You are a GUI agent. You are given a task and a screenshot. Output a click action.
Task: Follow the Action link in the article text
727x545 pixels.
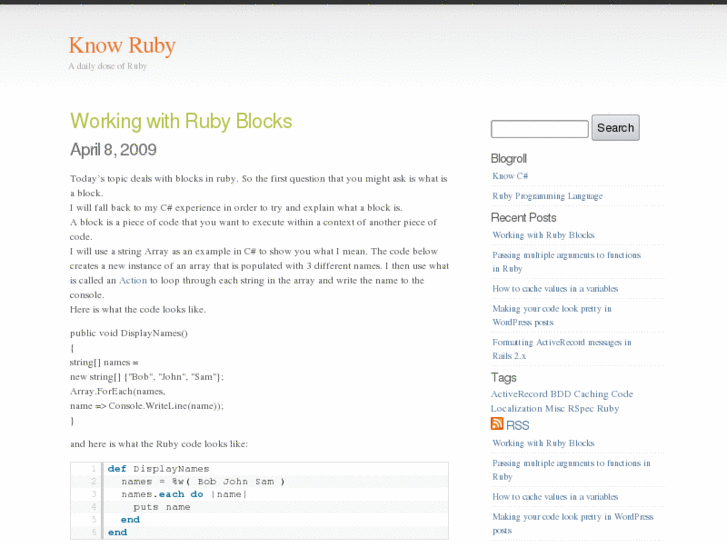pyautogui.click(x=133, y=281)
